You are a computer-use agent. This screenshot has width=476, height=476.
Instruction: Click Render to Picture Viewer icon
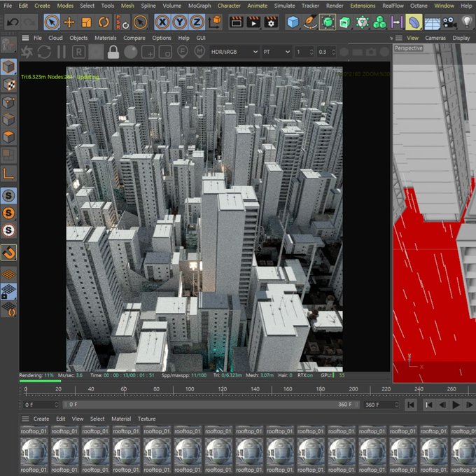pyautogui.click(x=253, y=22)
